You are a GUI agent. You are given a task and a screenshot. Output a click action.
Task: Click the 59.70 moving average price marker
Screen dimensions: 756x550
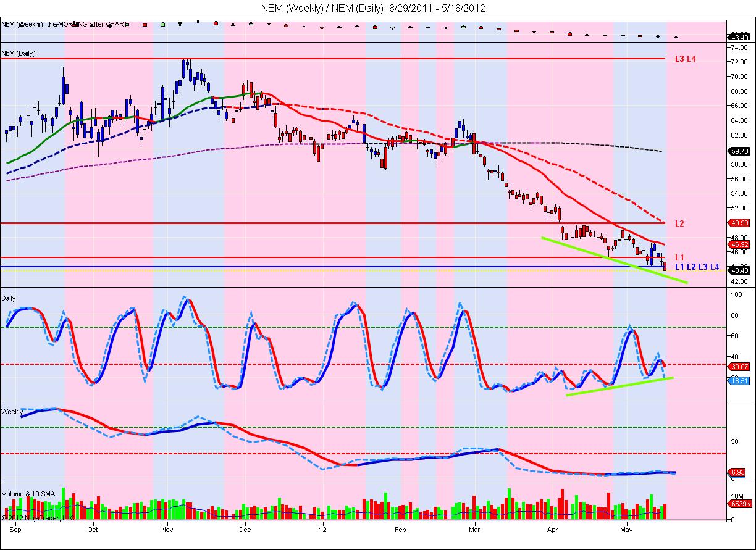coord(740,151)
